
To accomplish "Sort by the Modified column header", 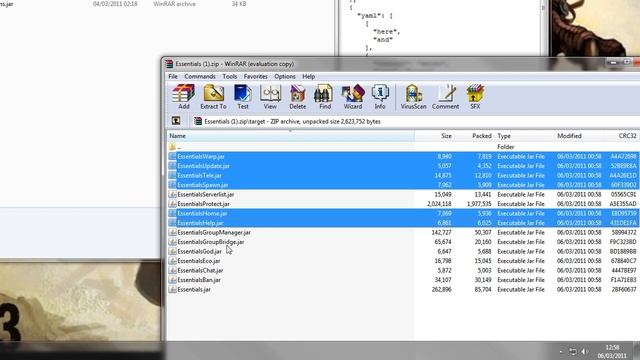I will tap(580, 136).
